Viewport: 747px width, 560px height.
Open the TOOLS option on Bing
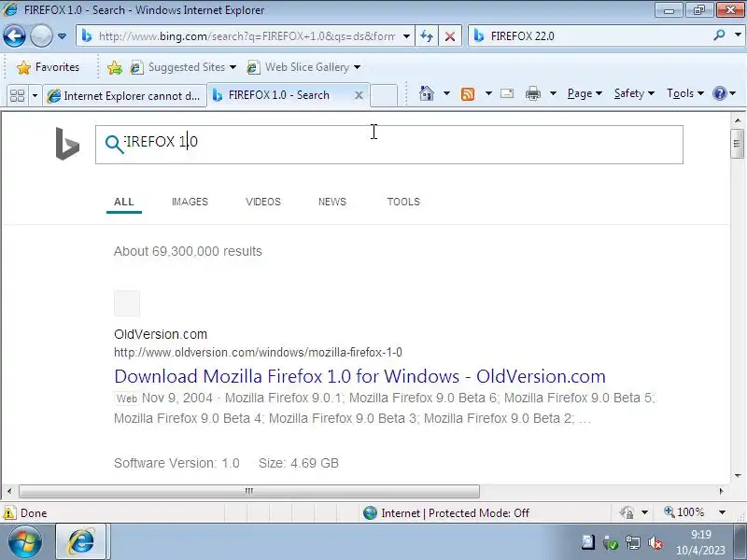click(x=403, y=202)
